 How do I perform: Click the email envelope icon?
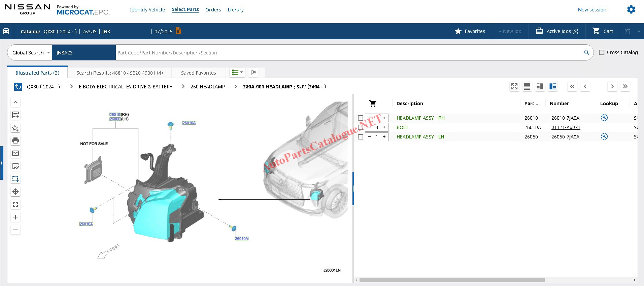pos(15,153)
